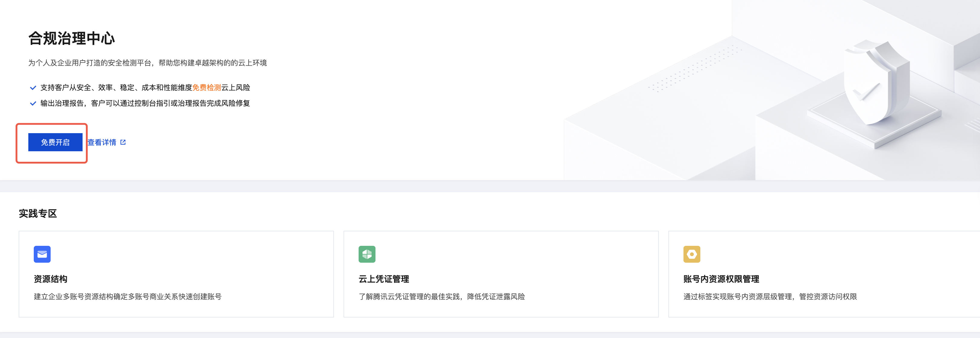
Task: Click the checkmark icon before 支持客户从安全
Action: click(33, 88)
